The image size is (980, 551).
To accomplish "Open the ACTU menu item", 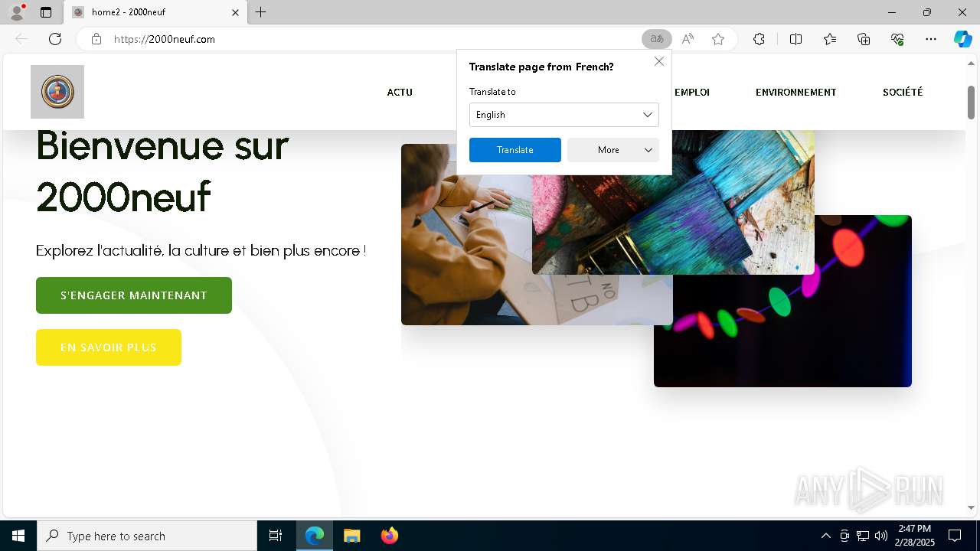I will pyautogui.click(x=400, y=92).
